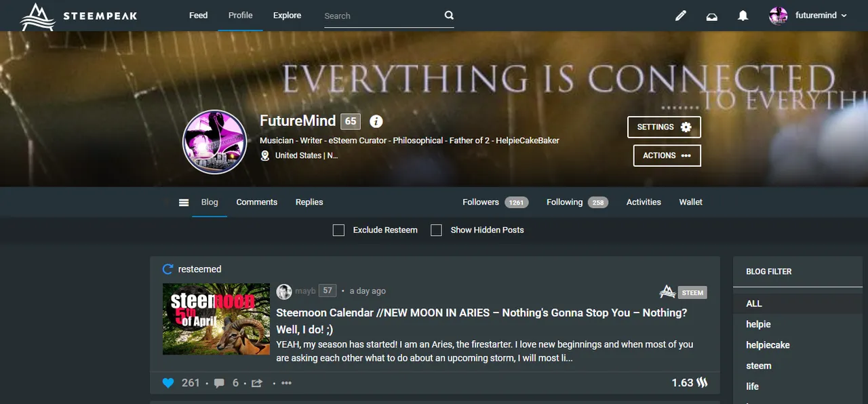This screenshot has height=404, width=868.
Task: Like the Steemoon Calendar post with heart
Action: pyautogui.click(x=168, y=383)
